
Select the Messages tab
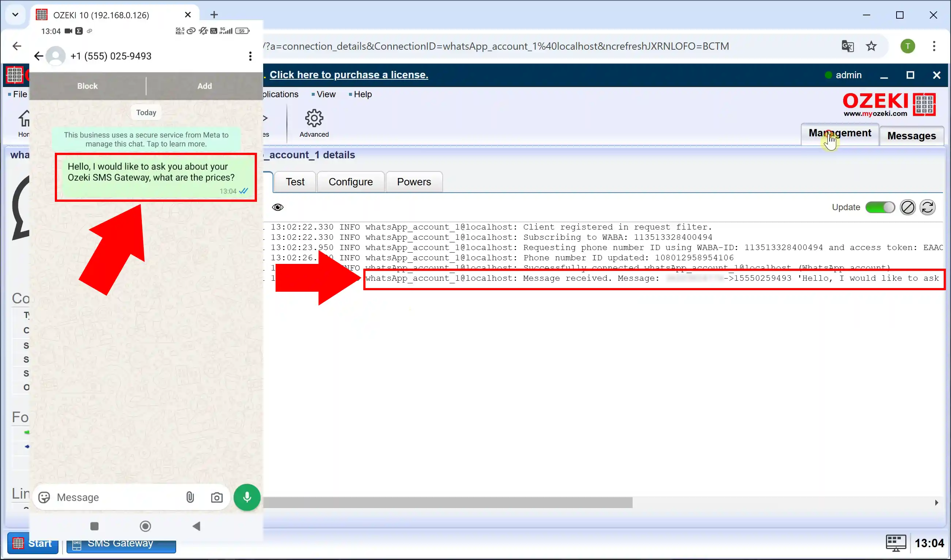pos(912,135)
